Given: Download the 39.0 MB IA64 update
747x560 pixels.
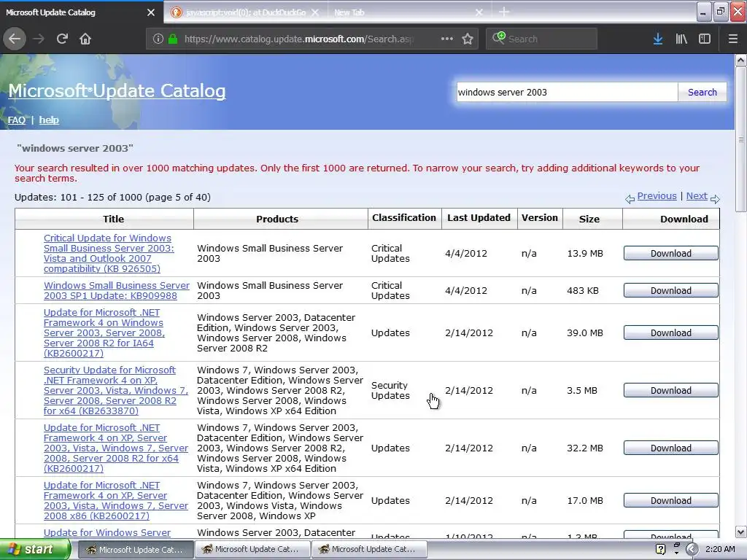Looking at the screenshot, I should click(671, 332).
